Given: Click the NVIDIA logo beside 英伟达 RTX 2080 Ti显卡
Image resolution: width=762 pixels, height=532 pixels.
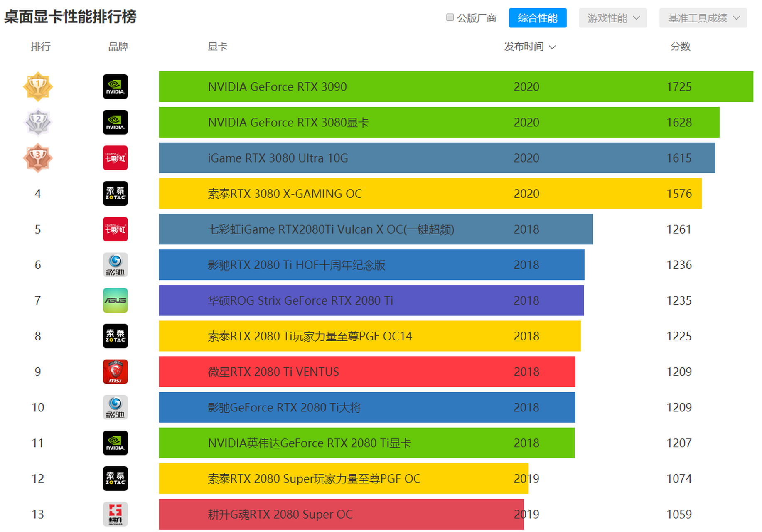Looking at the screenshot, I should click(115, 443).
